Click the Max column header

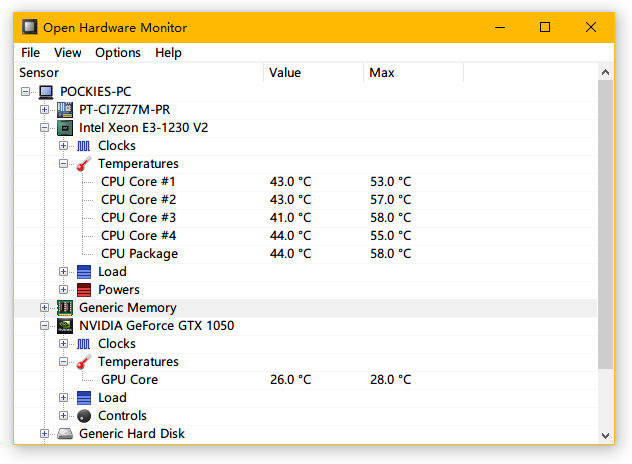pos(413,73)
